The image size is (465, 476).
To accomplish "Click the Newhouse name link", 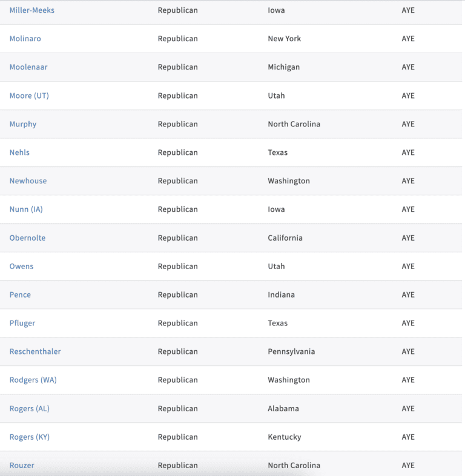I will (28, 181).
